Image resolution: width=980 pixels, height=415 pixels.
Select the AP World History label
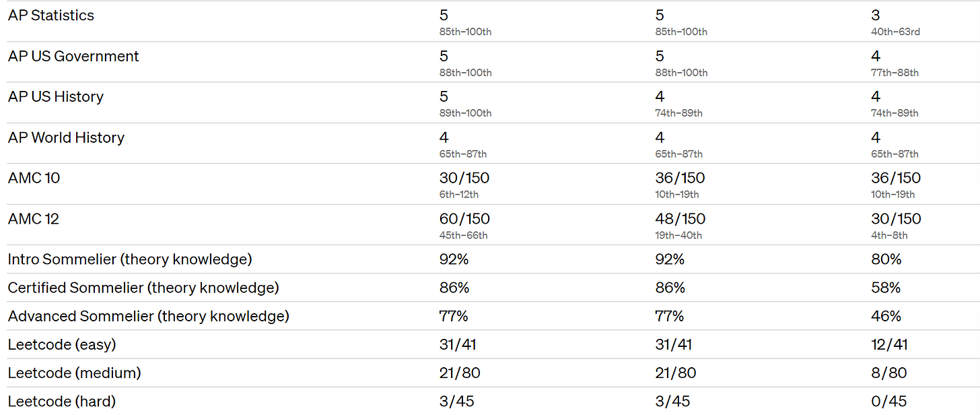[x=66, y=138]
